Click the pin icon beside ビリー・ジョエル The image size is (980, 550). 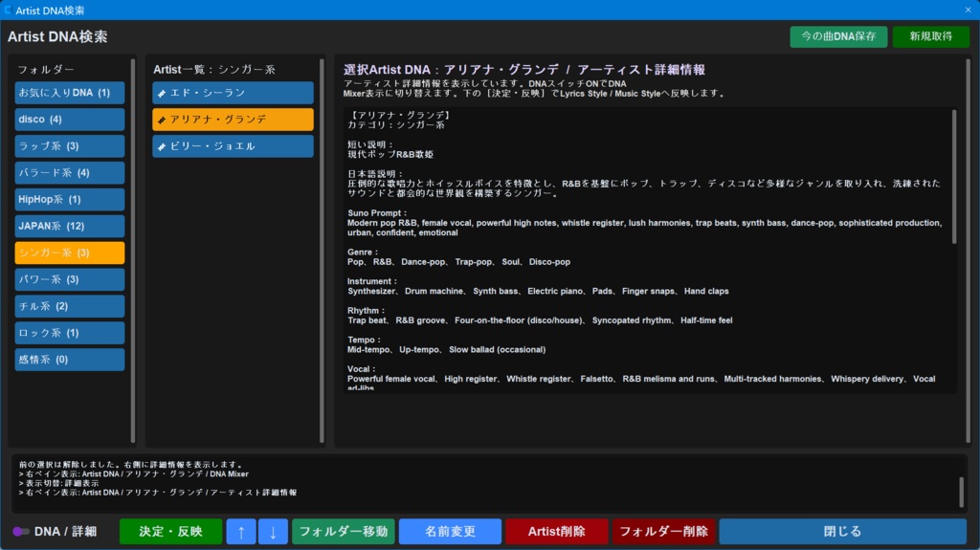(162, 146)
